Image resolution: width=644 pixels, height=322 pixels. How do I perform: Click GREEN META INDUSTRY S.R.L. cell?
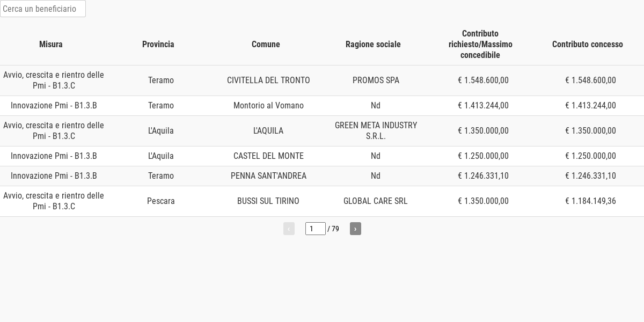(x=376, y=131)
